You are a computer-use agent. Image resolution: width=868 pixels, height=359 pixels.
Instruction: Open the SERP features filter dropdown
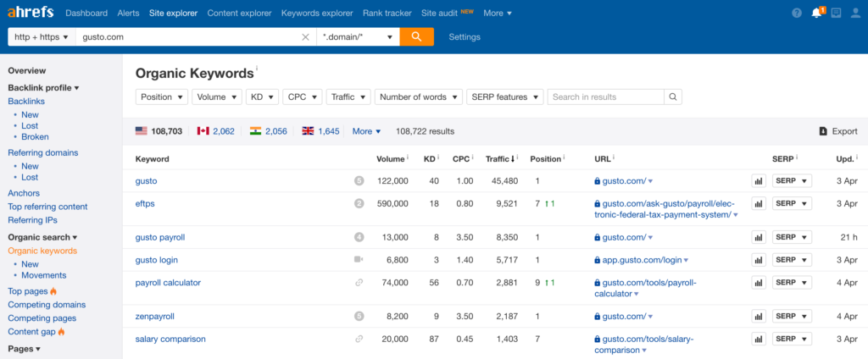point(505,97)
